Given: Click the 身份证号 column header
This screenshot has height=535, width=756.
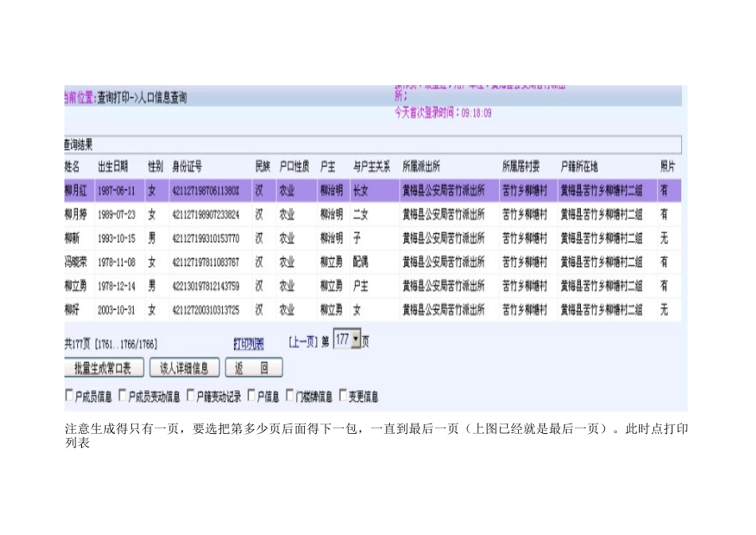Looking at the screenshot, I should pyautogui.click(x=187, y=167).
